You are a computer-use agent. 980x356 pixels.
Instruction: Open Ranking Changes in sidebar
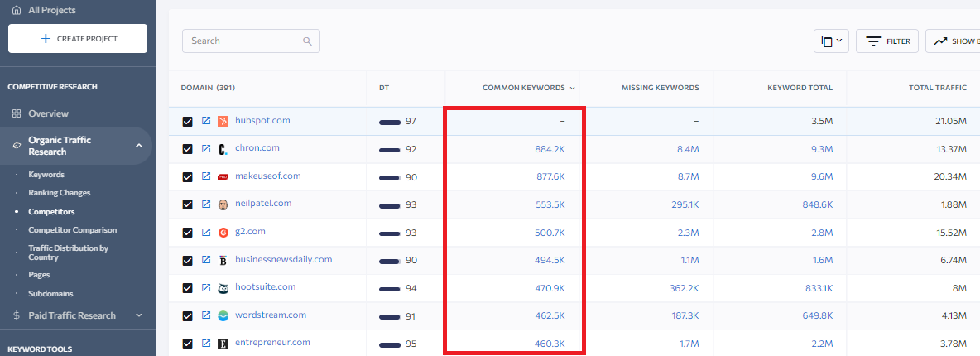click(x=60, y=193)
